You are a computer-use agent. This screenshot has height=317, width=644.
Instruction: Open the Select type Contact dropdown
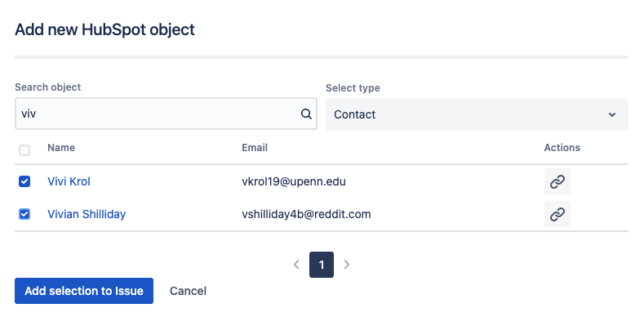click(477, 114)
